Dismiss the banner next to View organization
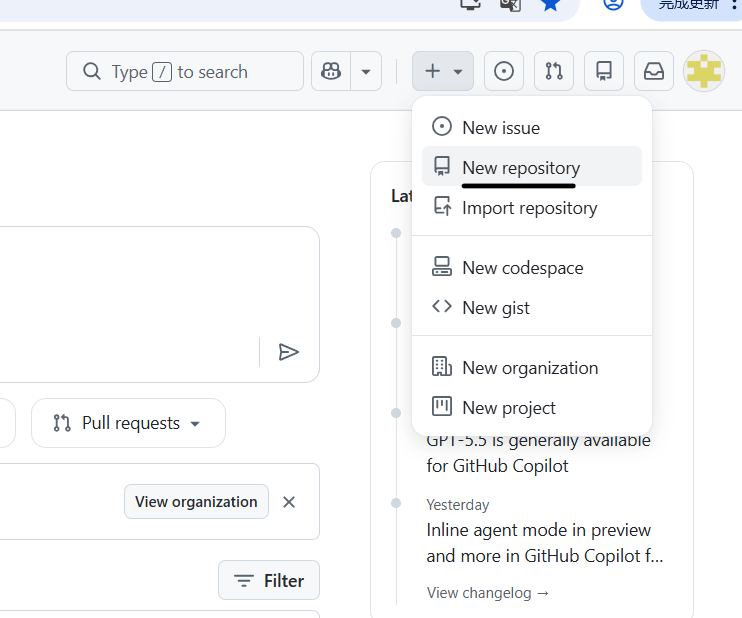 point(289,502)
